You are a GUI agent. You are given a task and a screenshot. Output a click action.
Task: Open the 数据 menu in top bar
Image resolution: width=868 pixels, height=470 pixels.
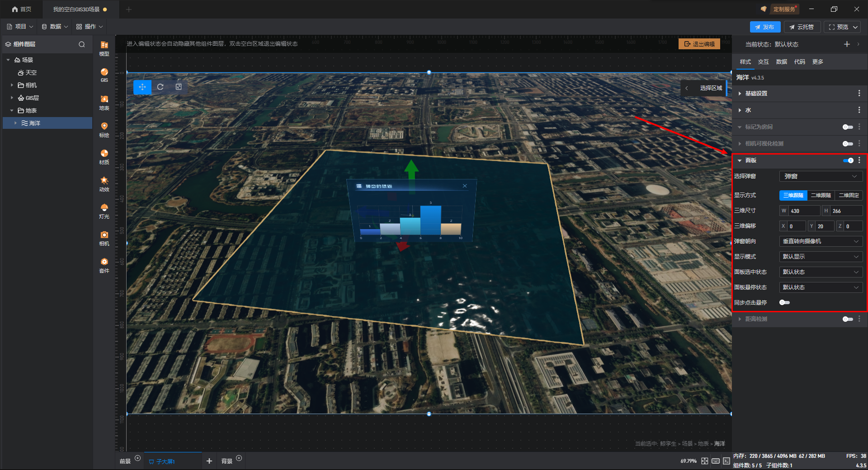tap(55, 27)
